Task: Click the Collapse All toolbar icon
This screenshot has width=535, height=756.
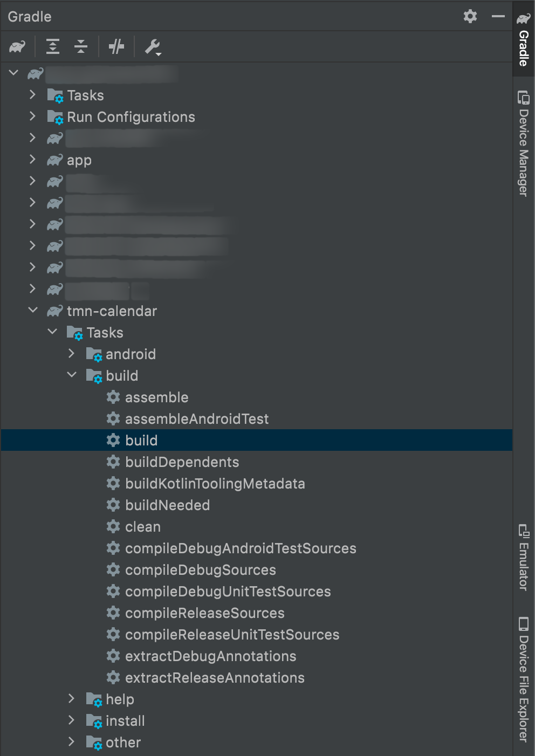Action: click(81, 47)
